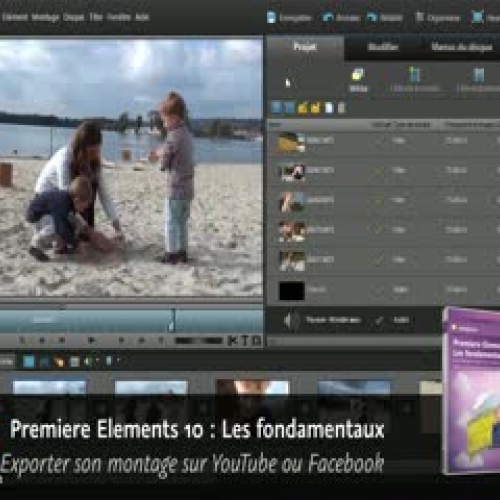Switch to the Modifier tab
500x500 pixels.
tap(383, 47)
